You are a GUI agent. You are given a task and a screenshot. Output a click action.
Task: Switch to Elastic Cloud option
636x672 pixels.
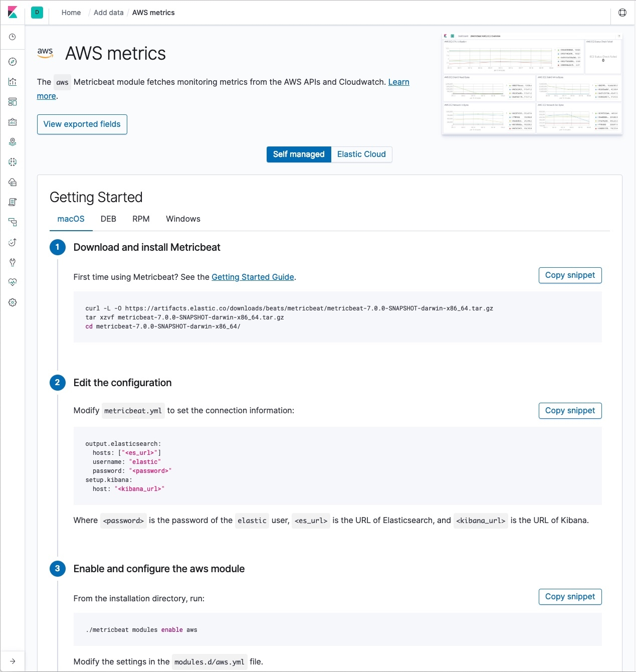361,154
